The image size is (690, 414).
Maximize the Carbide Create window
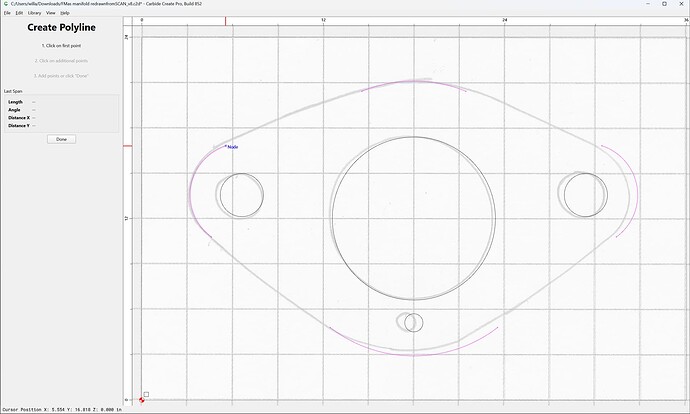[664, 4]
